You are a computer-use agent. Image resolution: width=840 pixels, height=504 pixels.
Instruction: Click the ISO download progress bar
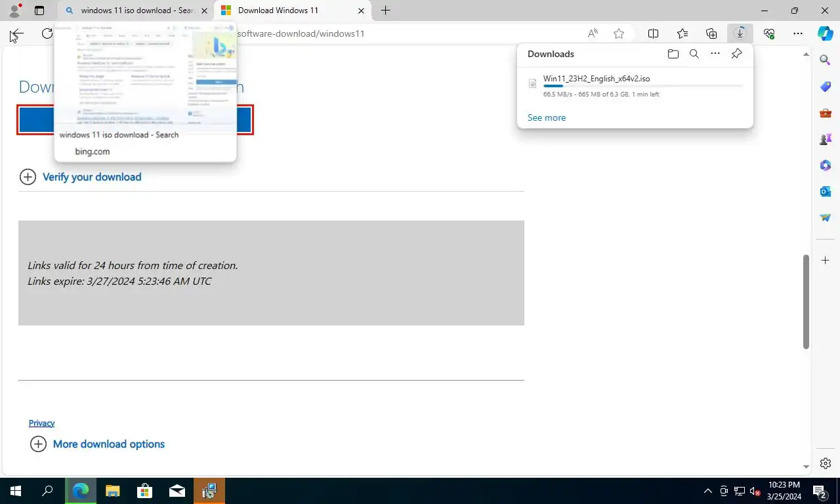pos(643,86)
